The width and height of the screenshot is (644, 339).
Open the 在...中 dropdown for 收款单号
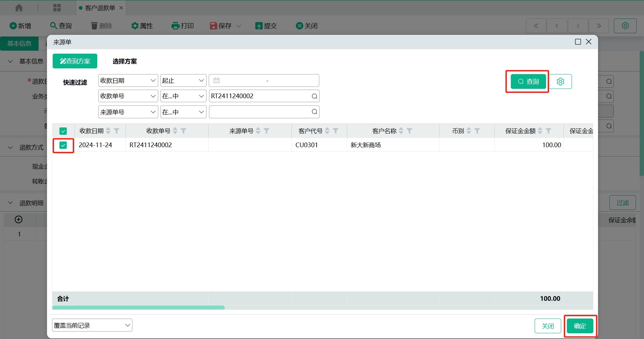click(183, 96)
